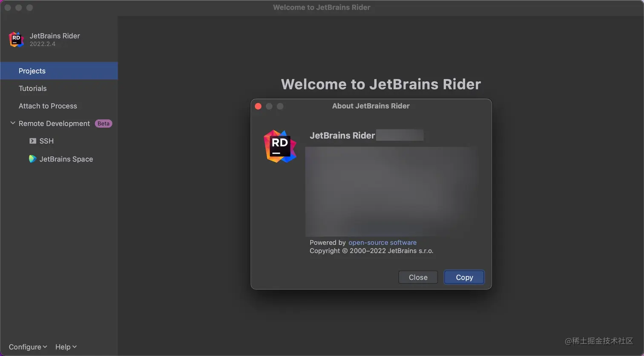
Task: Click the 'About JetBrains Rider' dialog title
Action: (x=371, y=106)
